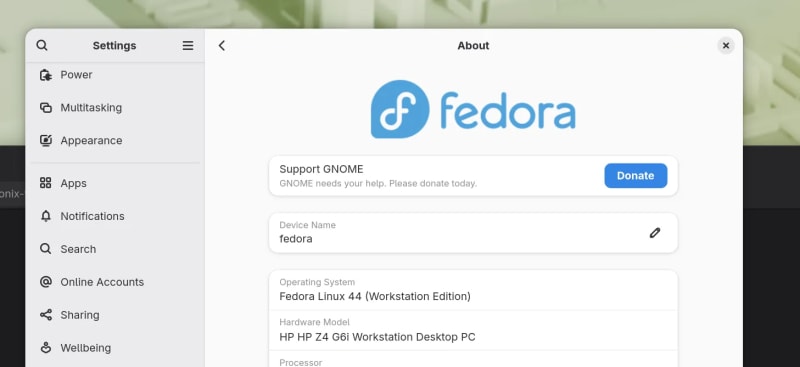Image resolution: width=800 pixels, height=367 pixels.
Task: Click the Settings title text
Action: click(114, 45)
